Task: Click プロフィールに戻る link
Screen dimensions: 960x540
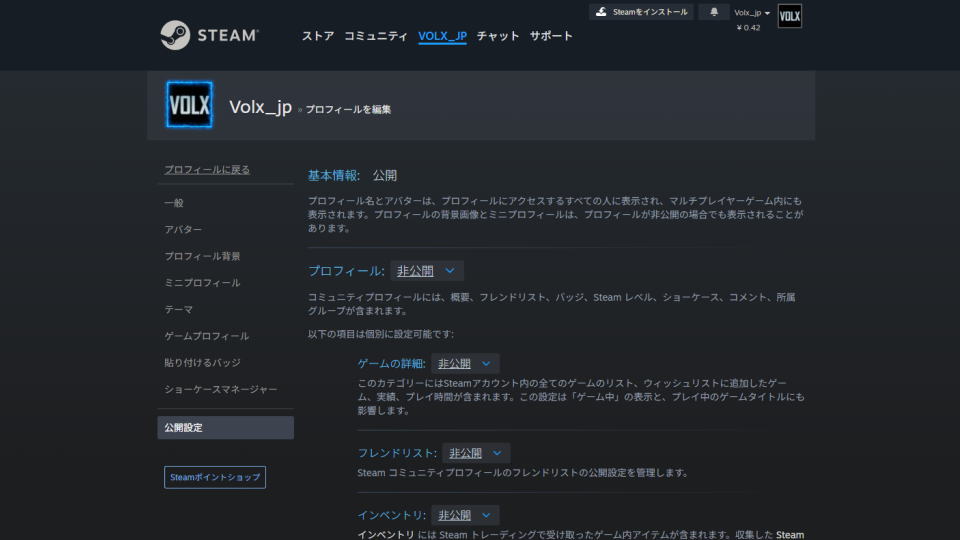Action: [x=207, y=170]
